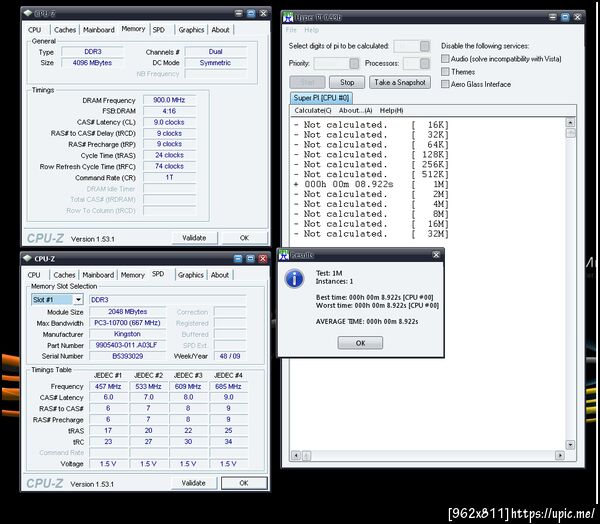Click Module Size value 2048 MBytes
The image size is (600, 524).
(x=127, y=312)
